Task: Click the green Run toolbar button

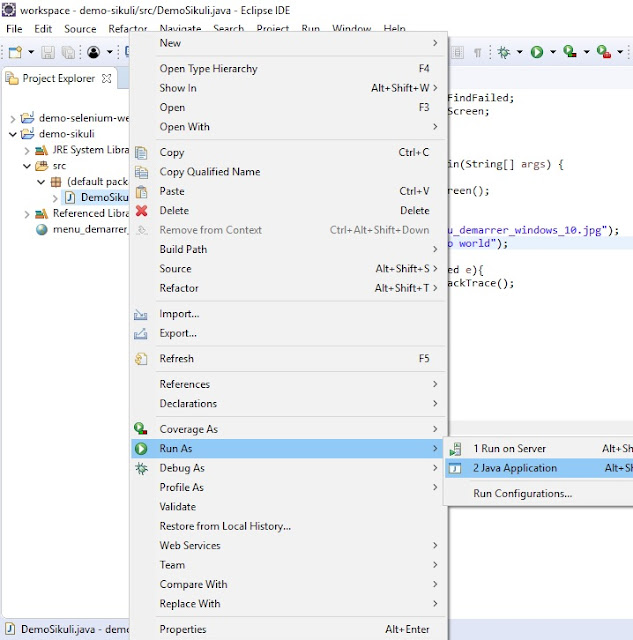Action: pyautogui.click(x=537, y=52)
